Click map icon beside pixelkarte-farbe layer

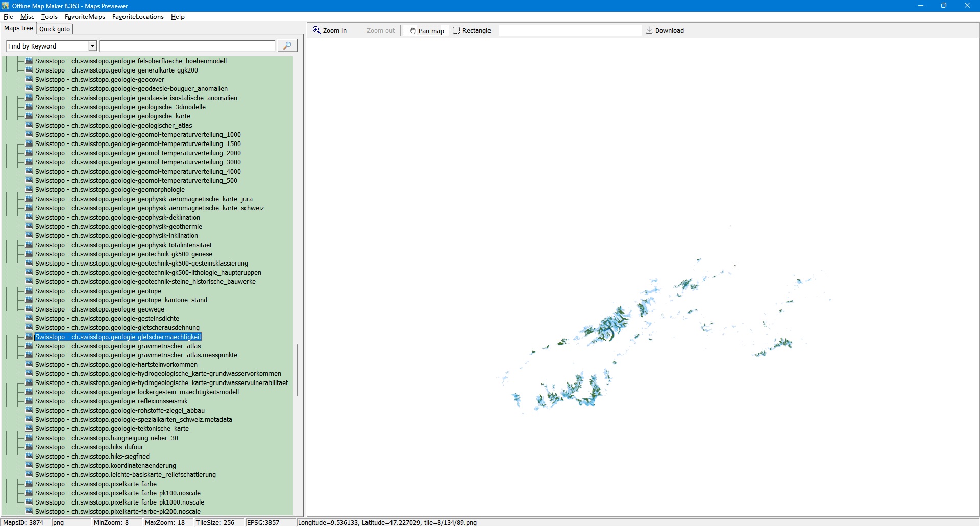(29, 484)
